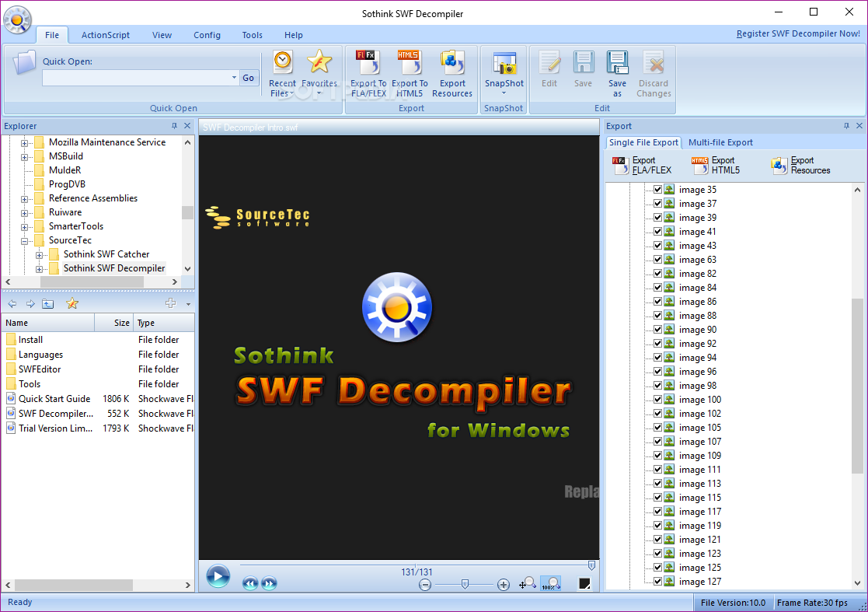The height and width of the screenshot is (612, 868).
Task: Expand the SmarterTools tree node
Action: tap(24, 226)
